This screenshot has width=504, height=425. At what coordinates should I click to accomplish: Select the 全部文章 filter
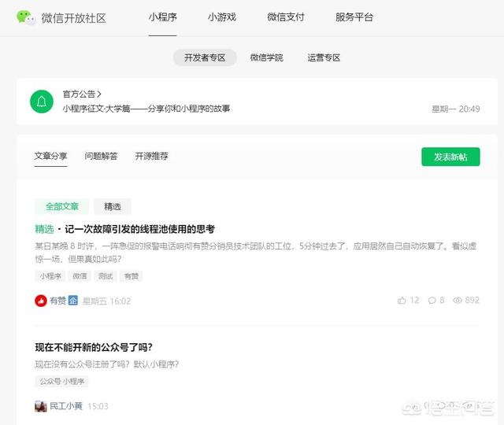pyautogui.click(x=61, y=206)
